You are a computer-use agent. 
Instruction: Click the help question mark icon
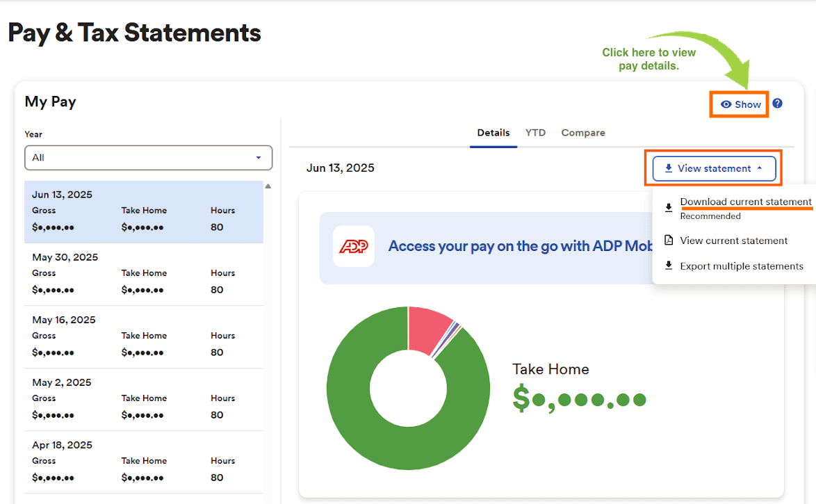(x=777, y=104)
